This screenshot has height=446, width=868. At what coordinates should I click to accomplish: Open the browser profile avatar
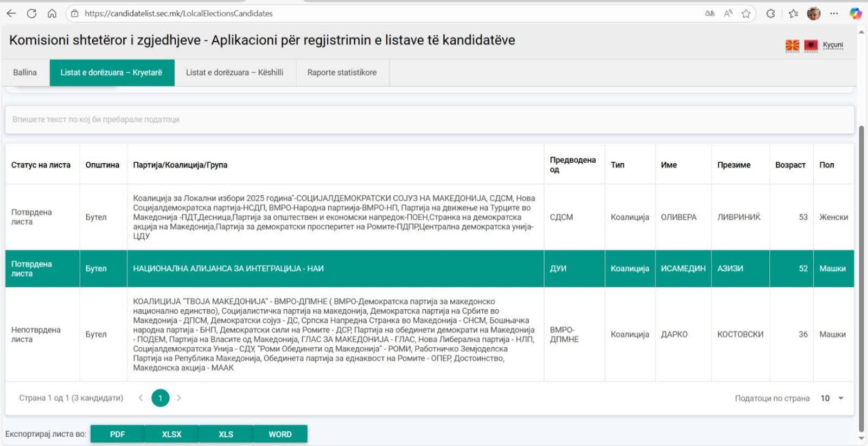(x=814, y=14)
